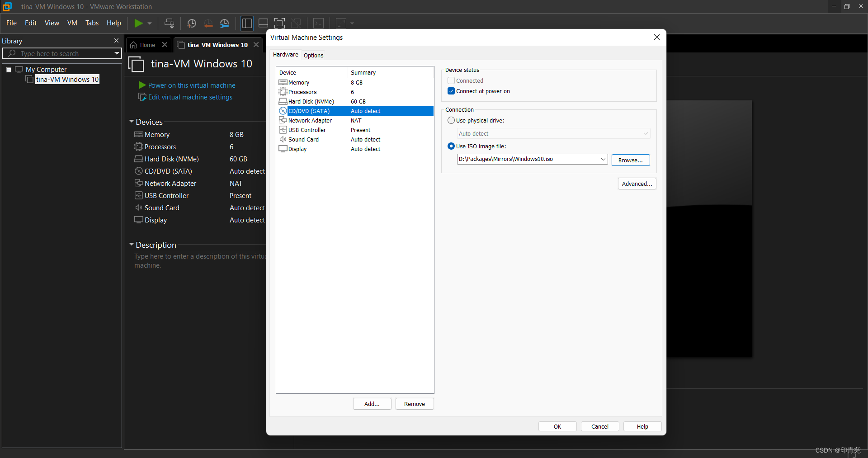The width and height of the screenshot is (868, 458).
Task: Select tina-VM Windows 10 in library tree
Action: [x=67, y=79]
